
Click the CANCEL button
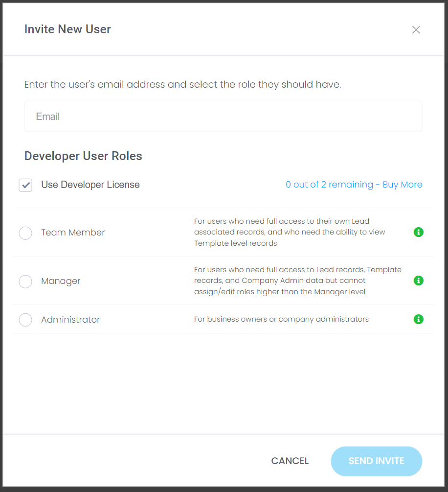point(290,461)
